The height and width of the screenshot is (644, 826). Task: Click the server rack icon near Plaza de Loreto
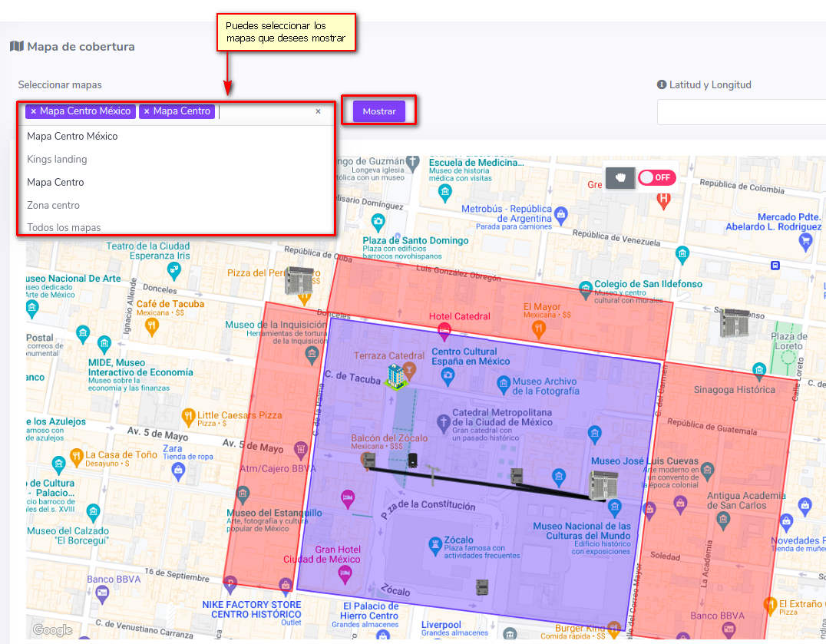click(x=734, y=322)
